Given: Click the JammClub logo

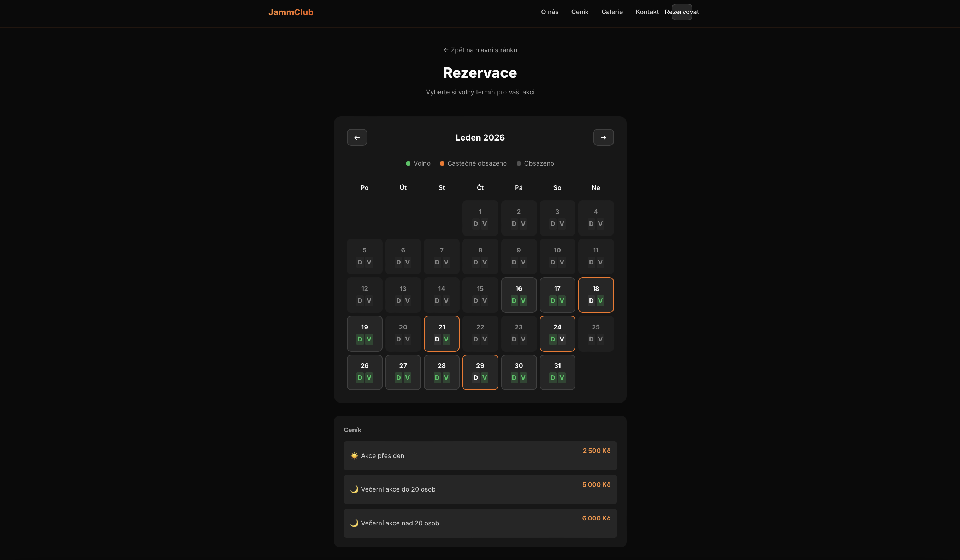Looking at the screenshot, I should [291, 12].
